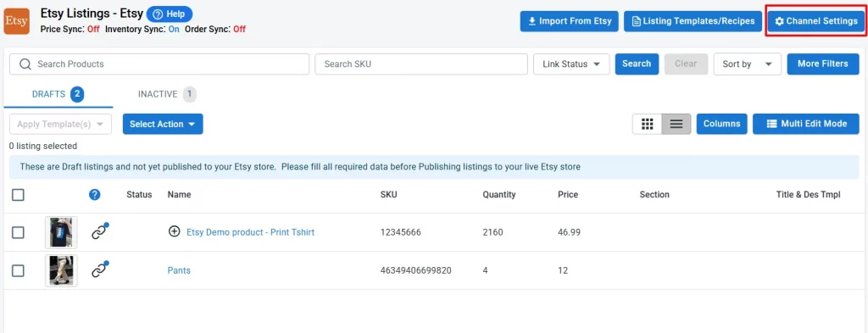
Task: Click the Name column header
Action: coord(180,195)
